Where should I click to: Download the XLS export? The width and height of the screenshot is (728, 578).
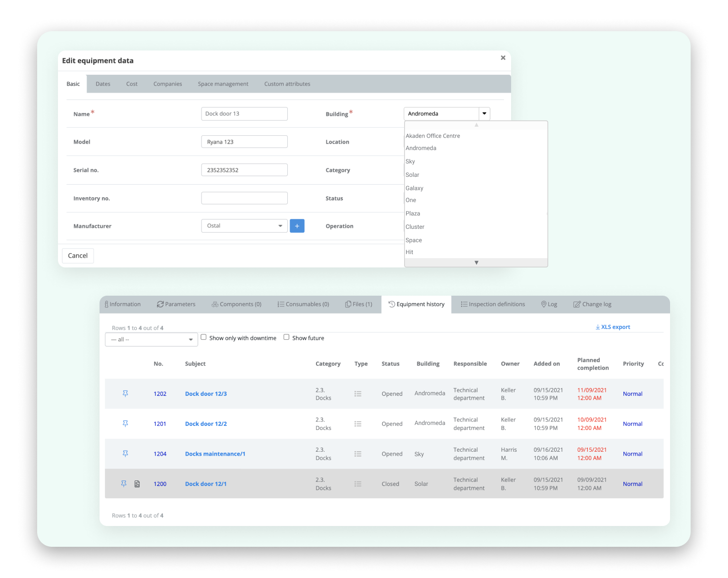(x=613, y=327)
